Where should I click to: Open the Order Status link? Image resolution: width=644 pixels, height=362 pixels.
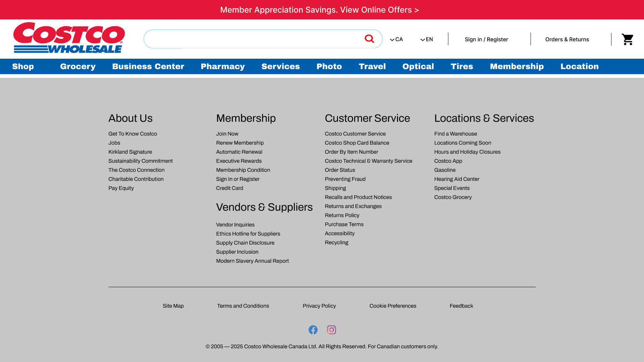coord(340,170)
